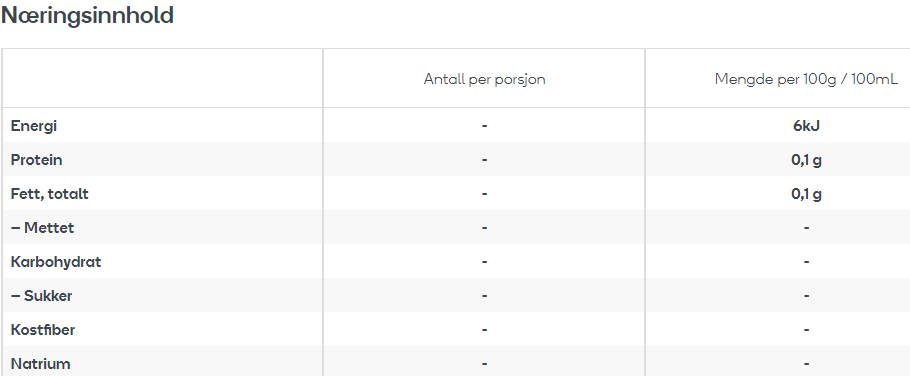This screenshot has width=910, height=376.
Task: Click the Mettet row label
Action: click(x=42, y=228)
